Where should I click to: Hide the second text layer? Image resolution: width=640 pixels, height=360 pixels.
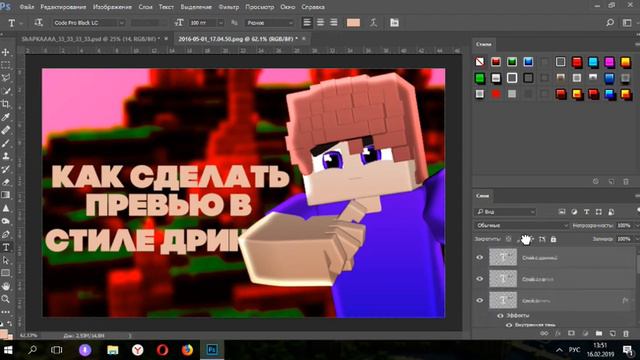480,279
